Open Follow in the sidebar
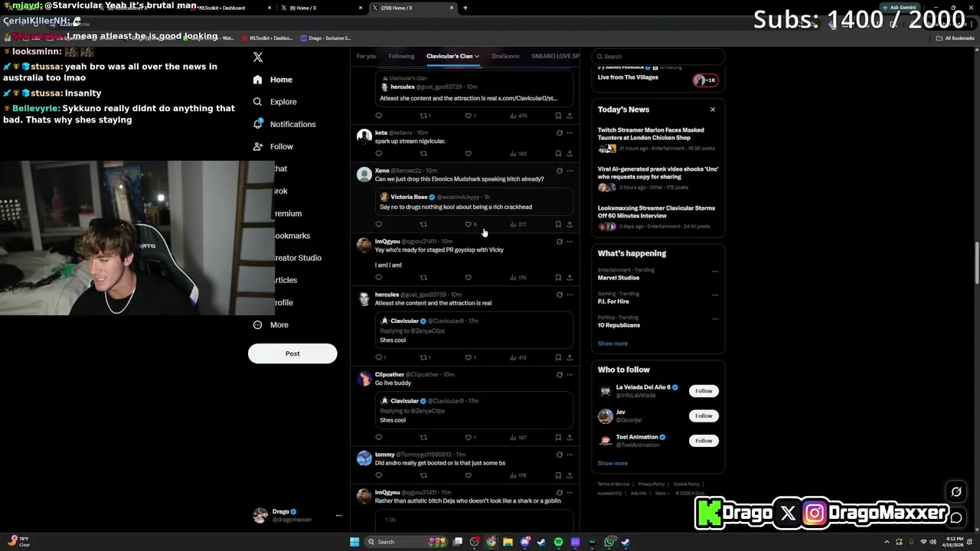The height and width of the screenshot is (551, 980). pos(273,146)
